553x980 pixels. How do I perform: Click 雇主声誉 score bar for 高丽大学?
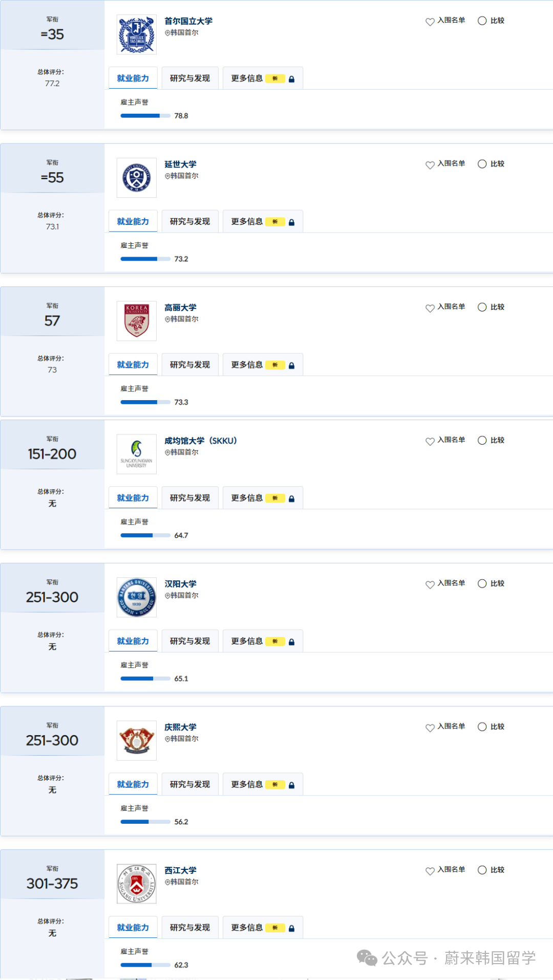(145, 402)
